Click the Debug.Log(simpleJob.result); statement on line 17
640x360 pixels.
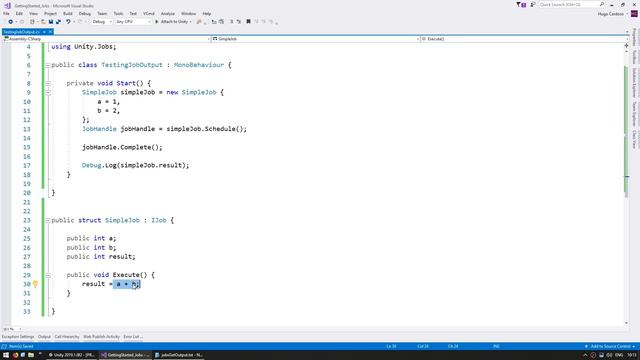pos(136,165)
